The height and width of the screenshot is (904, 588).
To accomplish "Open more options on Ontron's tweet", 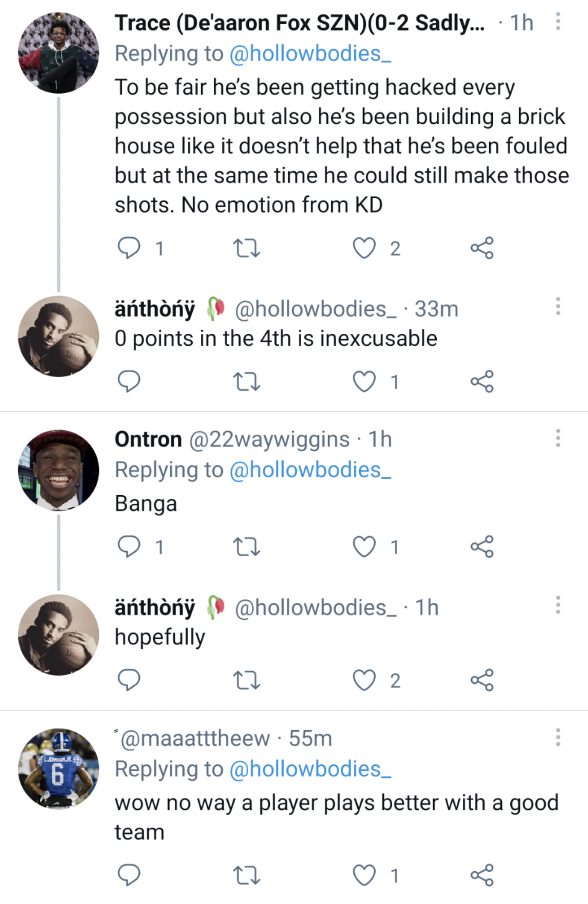I will point(558,438).
